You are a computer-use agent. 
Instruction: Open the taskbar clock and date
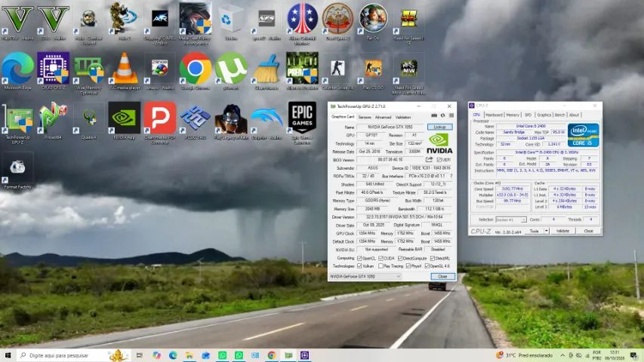tap(615, 355)
